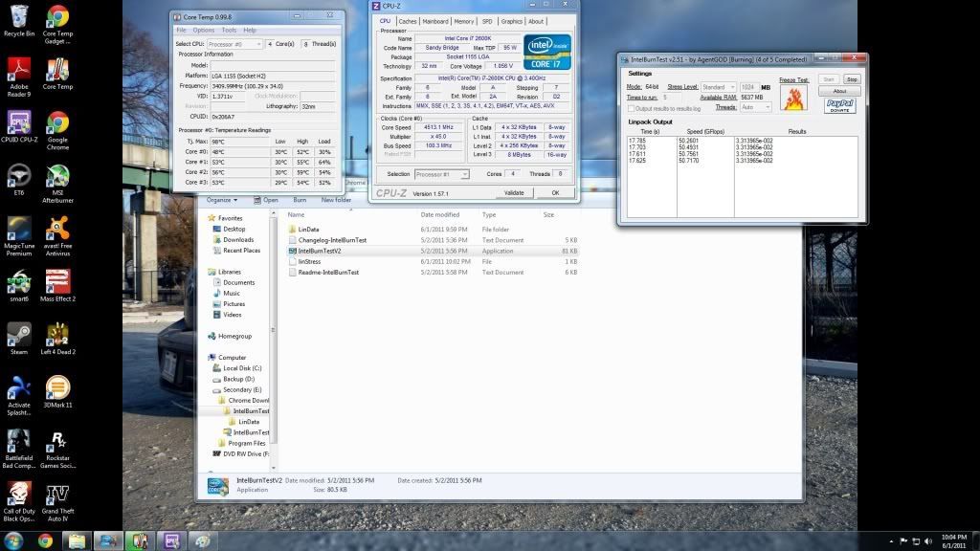The height and width of the screenshot is (551, 980).
Task: Select the ET6 desktop icon
Action: tap(19, 180)
